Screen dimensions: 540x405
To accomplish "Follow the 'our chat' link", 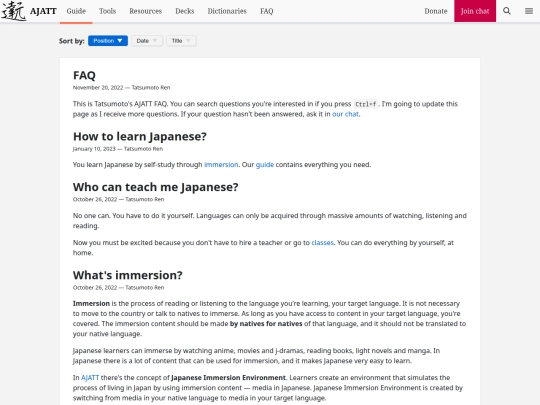I will click(345, 114).
